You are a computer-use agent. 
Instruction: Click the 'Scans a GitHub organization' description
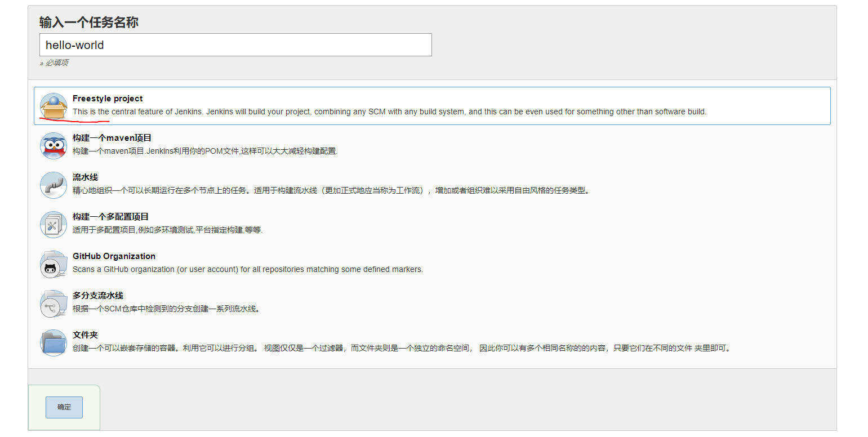click(x=248, y=269)
